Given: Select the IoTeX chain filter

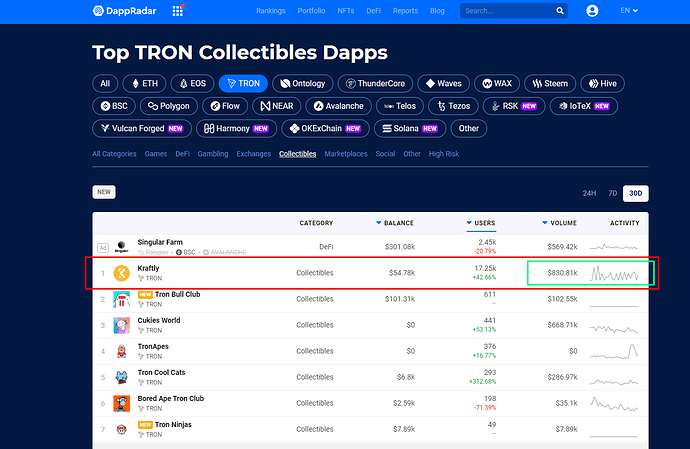Looking at the screenshot, I should (584, 106).
